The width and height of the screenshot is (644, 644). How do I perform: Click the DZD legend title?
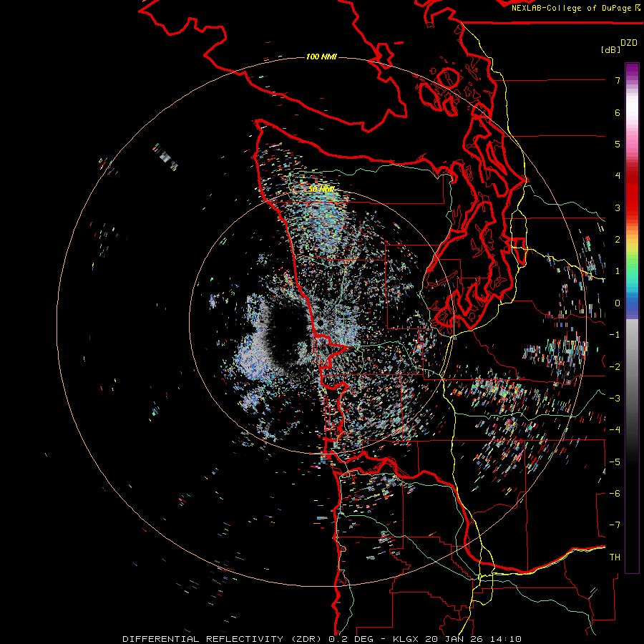point(629,43)
